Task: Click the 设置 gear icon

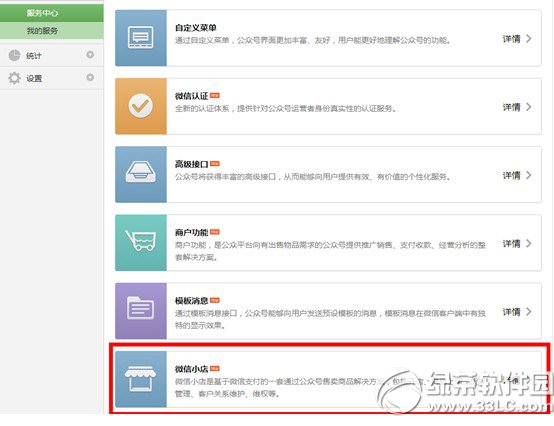Action: tap(14, 78)
